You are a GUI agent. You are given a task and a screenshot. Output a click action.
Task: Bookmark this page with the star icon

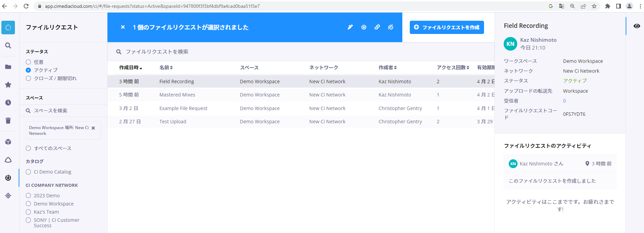pyautogui.click(x=594, y=6)
